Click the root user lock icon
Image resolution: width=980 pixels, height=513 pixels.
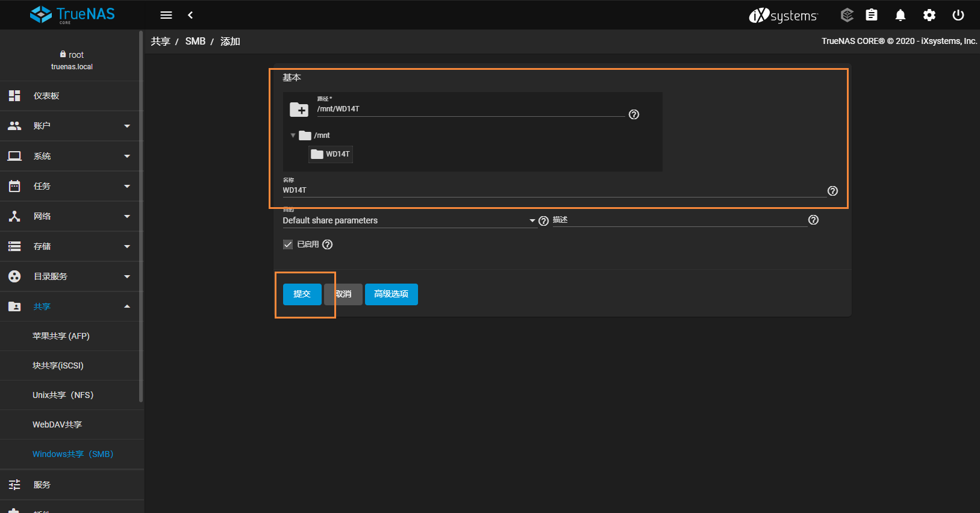tap(63, 54)
